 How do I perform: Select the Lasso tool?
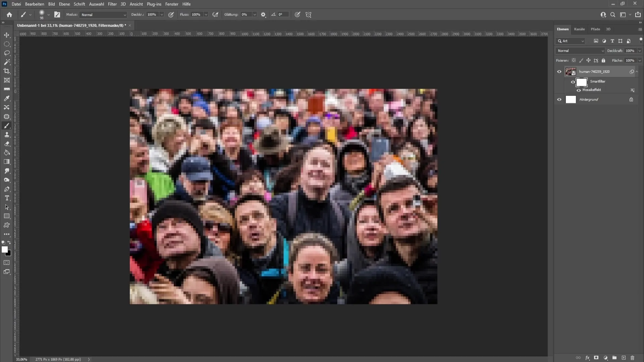[x=7, y=53]
